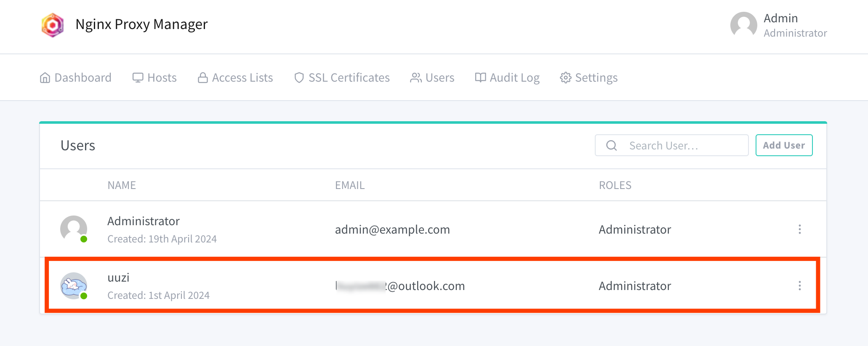The height and width of the screenshot is (346, 868).
Task: Click the Access Lists lock icon
Action: pos(203,78)
